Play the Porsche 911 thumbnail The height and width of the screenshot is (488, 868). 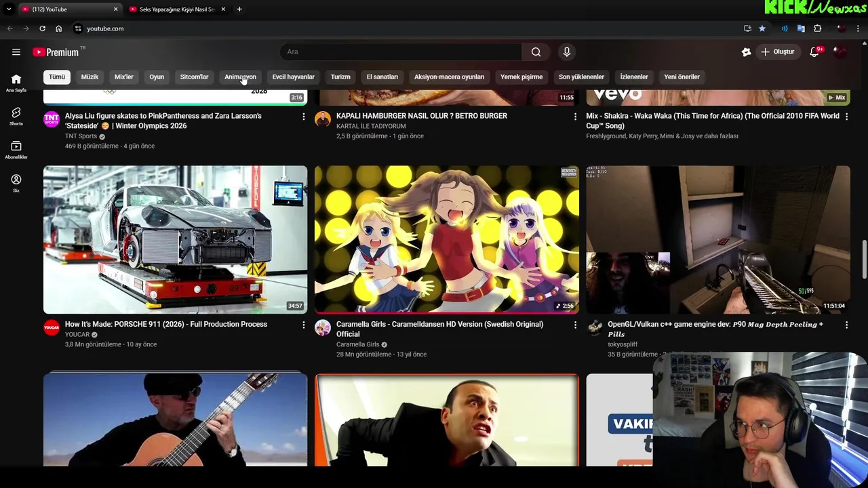tap(175, 240)
